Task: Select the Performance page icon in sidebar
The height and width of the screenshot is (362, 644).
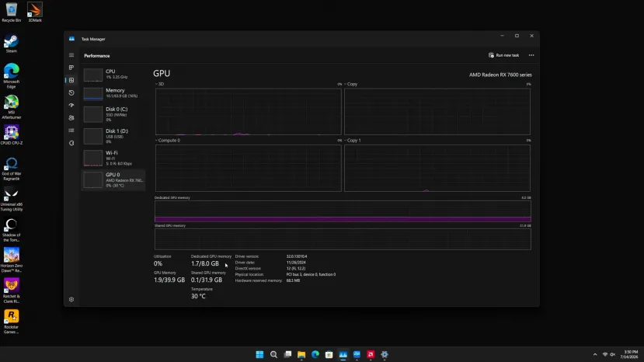Action: pyautogui.click(x=71, y=80)
